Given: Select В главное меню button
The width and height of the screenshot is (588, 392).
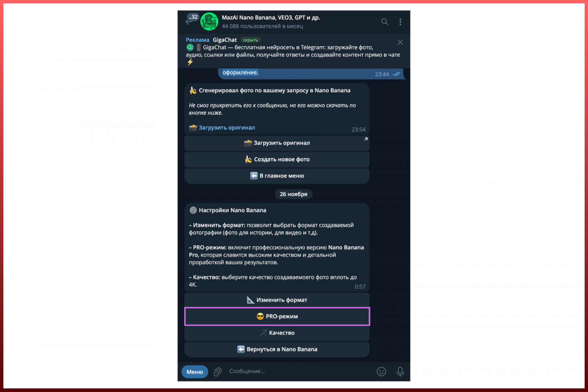Looking at the screenshot, I should pos(277,176).
